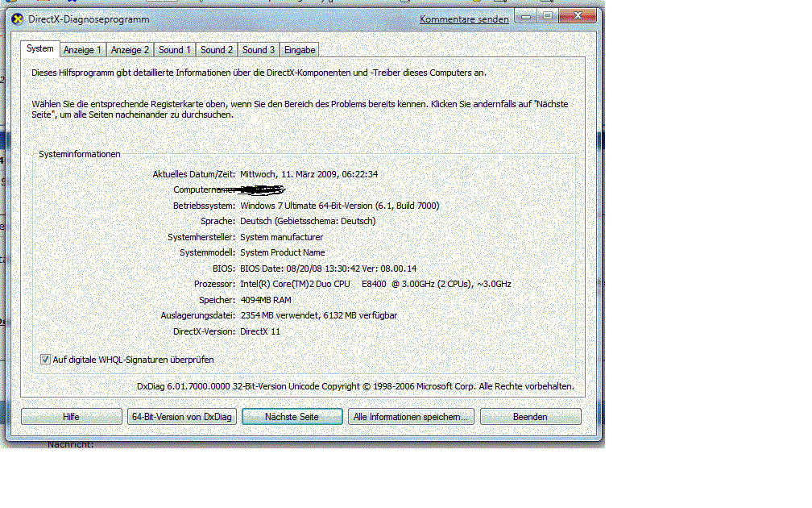Click the Hilfe button
Image resolution: width=812 pixels, height=508 pixels.
pos(72,417)
